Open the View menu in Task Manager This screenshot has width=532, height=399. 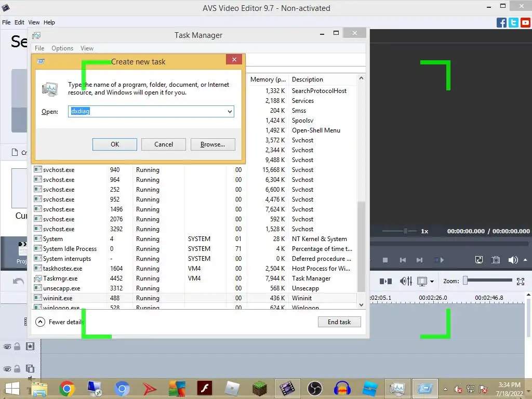87,48
